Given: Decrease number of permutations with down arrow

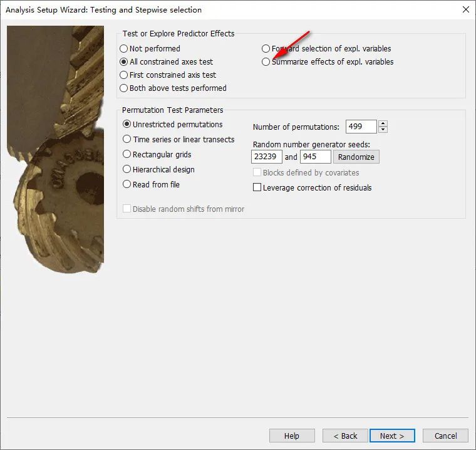Looking at the screenshot, I should point(383,130).
